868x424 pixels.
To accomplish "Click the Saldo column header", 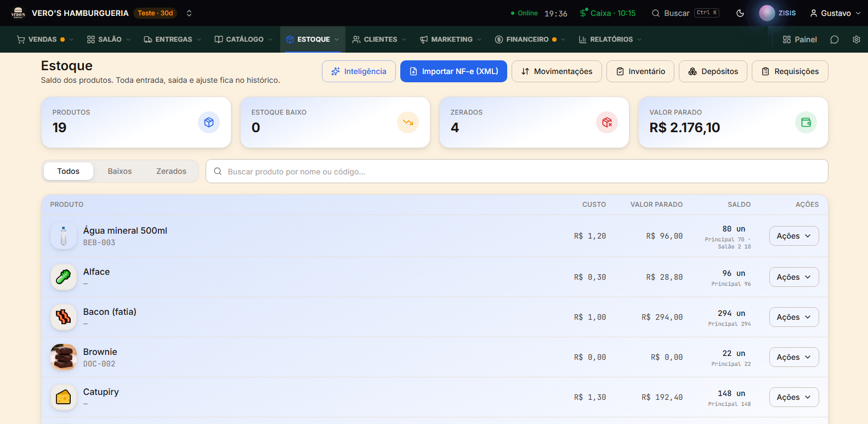I will point(739,205).
